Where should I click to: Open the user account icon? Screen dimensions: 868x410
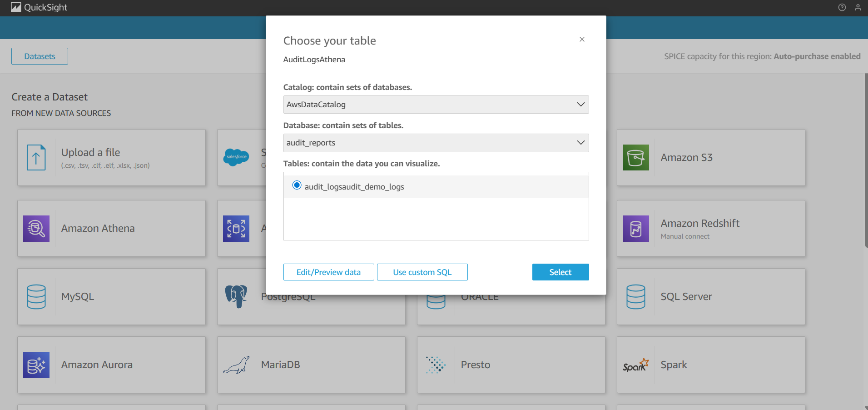click(858, 7)
